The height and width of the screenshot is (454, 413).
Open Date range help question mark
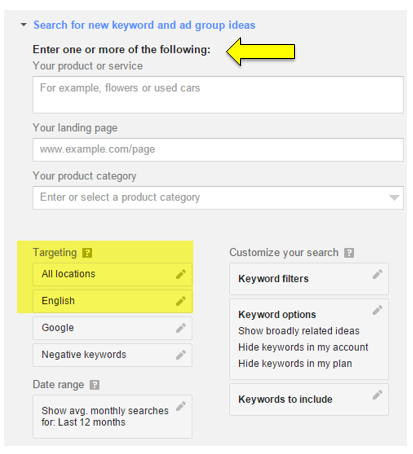coord(95,385)
